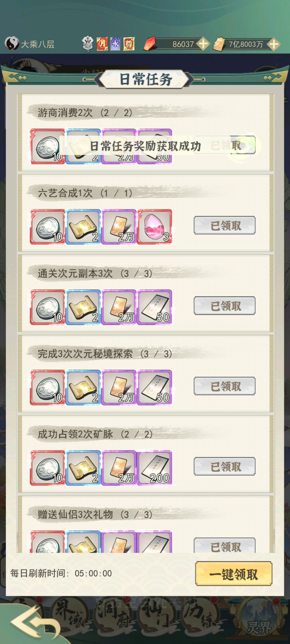Open the 尊 privilege badge
This screenshot has width=290, height=644.
[x=129, y=44]
